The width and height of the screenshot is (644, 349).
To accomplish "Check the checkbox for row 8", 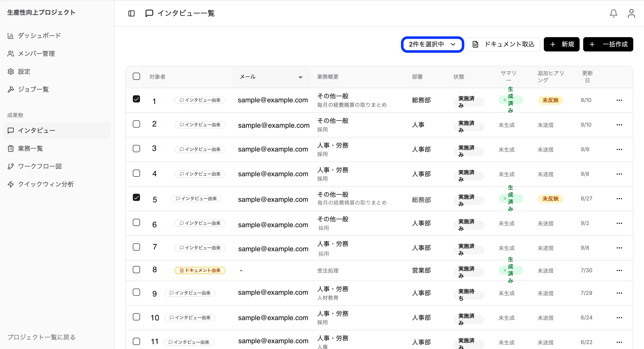I will tap(136, 269).
